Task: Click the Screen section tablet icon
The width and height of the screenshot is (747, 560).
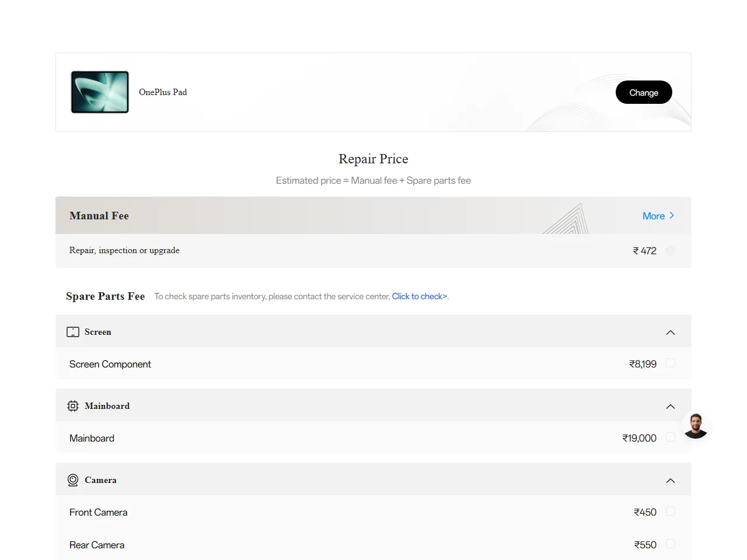Action: click(73, 332)
